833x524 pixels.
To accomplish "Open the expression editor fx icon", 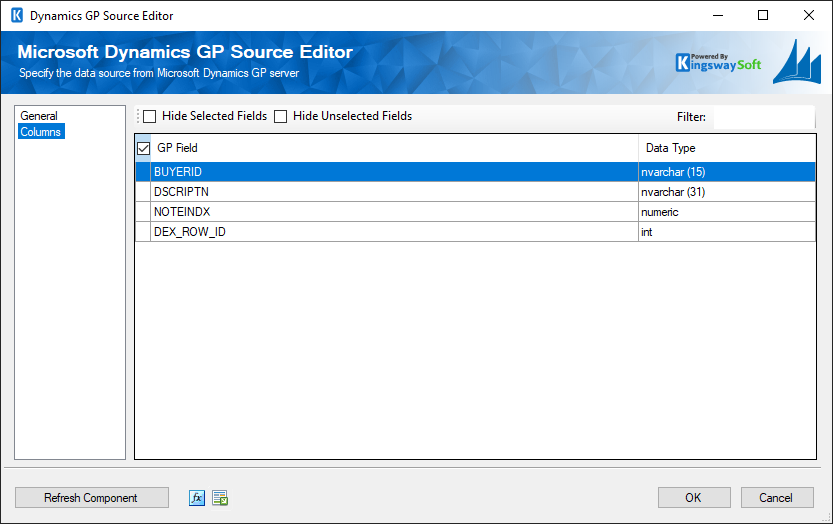I will [x=197, y=498].
